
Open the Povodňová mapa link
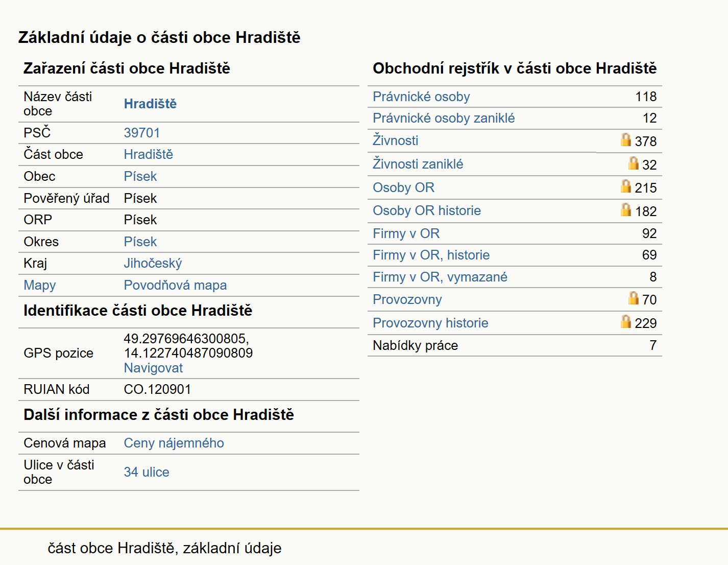(175, 285)
